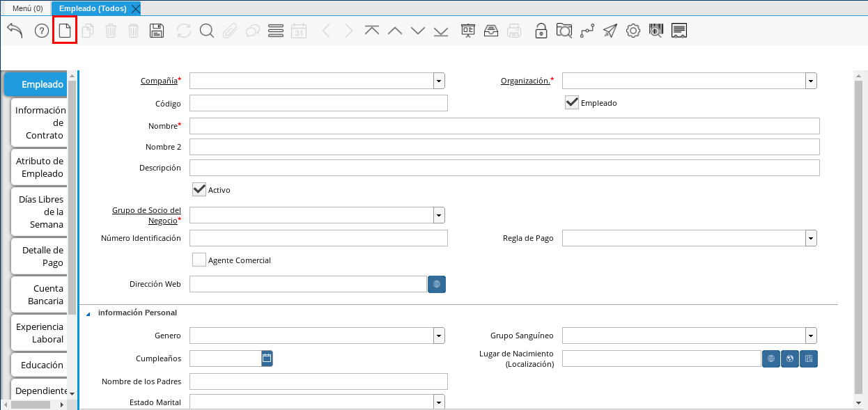Open the Cumpleaños calendar picker button
The width and height of the screenshot is (868, 410).
(267, 358)
